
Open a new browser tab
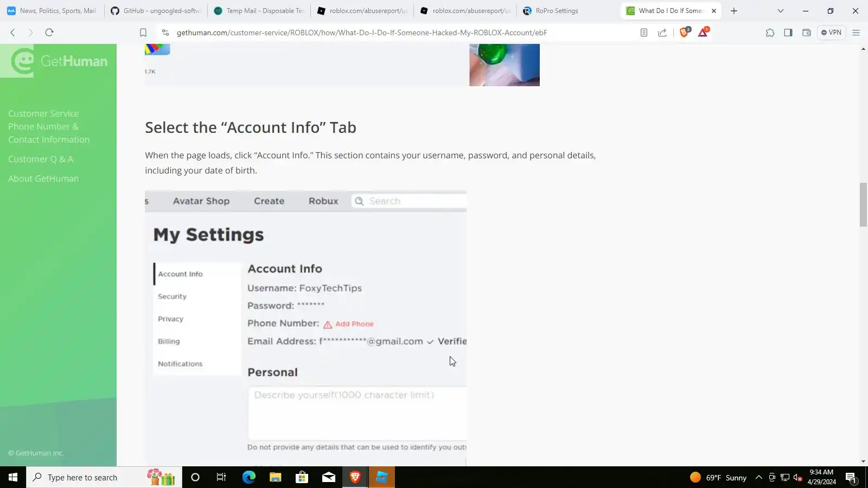734,11
